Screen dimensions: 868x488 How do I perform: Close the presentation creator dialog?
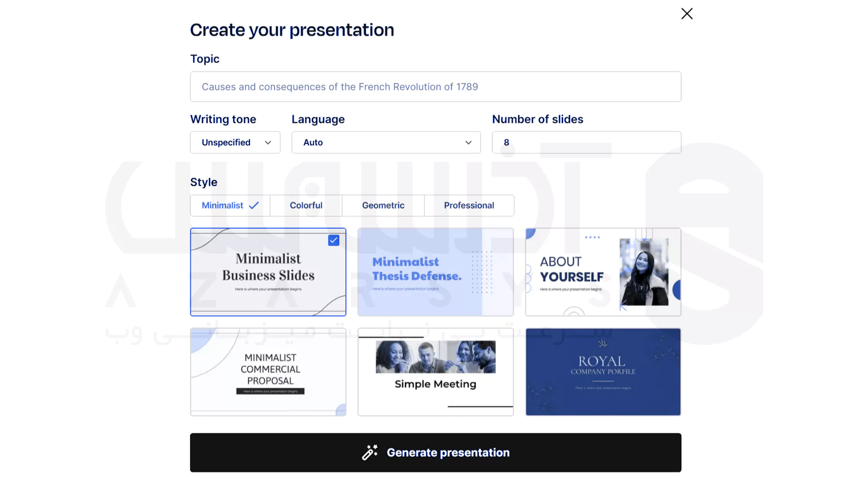coord(687,13)
